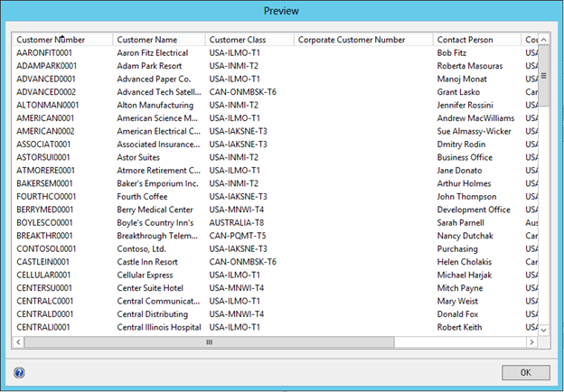Click contact person Roberta Masouras
This screenshot has width=564, height=392.
point(470,66)
